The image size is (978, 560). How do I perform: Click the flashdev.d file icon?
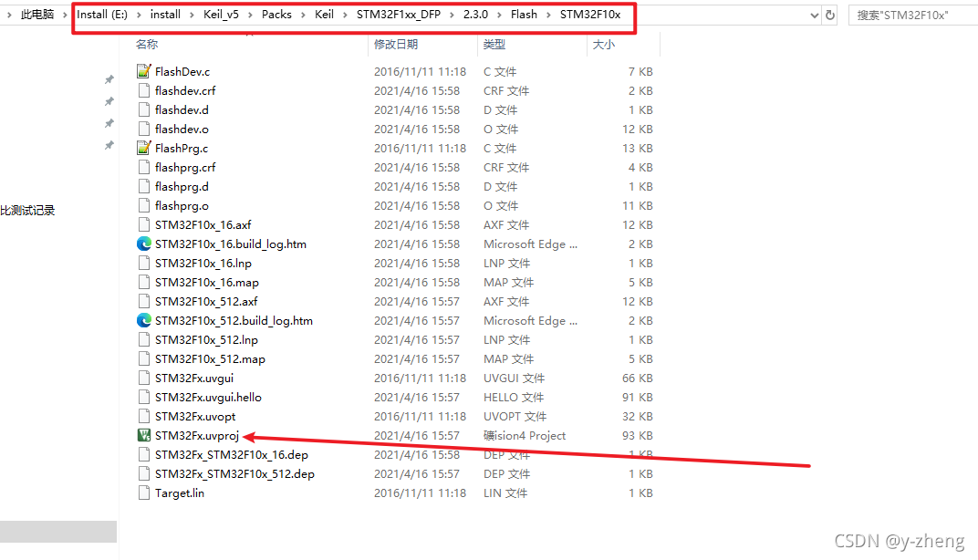point(144,109)
